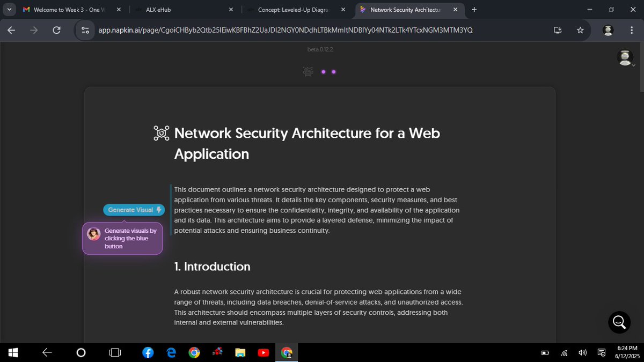Switch to the Concept: Leveled-Up Diagrams tab
The width and height of the screenshot is (644, 362).
pyautogui.click(x=294, y=10)
